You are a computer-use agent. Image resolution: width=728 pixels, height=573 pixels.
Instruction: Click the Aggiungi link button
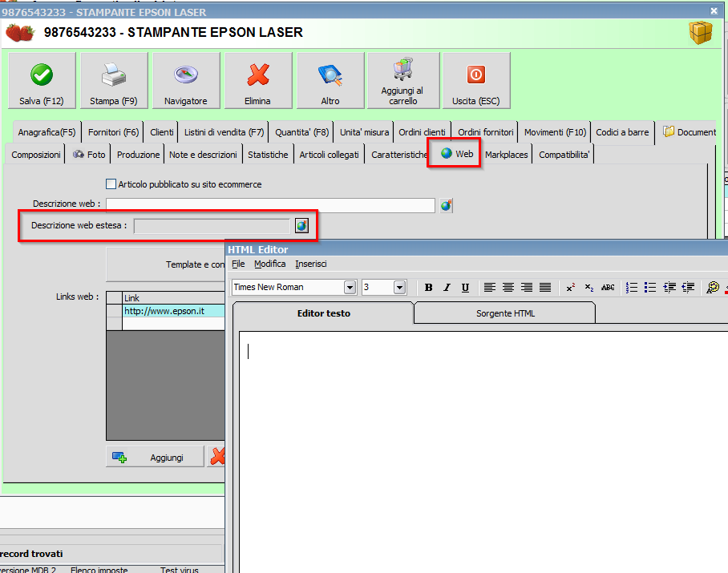point(155,458)
